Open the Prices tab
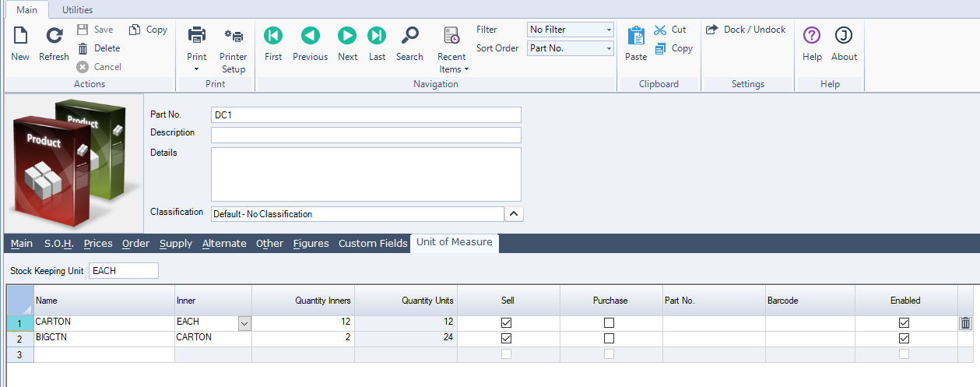The height and width of the screenshot is (387, 980). [x=98, y=244]
